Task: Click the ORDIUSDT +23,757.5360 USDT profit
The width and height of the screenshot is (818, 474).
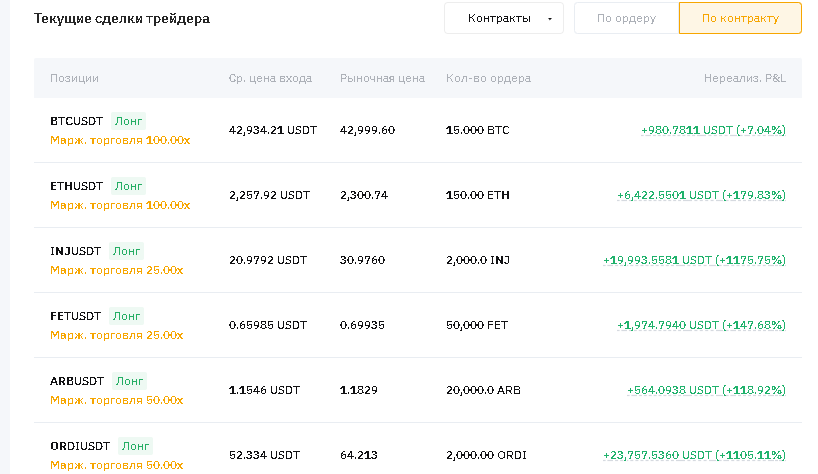Action: coord(694,455)
